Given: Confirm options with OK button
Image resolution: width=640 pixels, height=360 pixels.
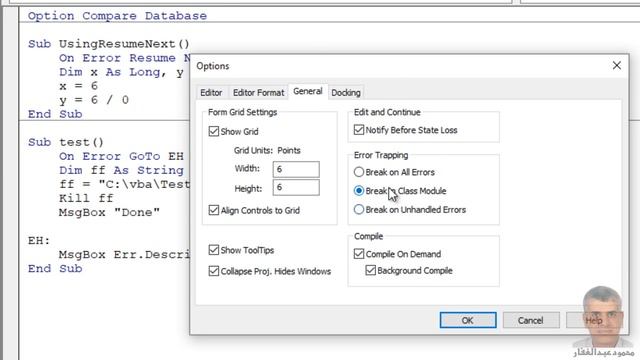Looking at the screenshot, I should [468, 320].
